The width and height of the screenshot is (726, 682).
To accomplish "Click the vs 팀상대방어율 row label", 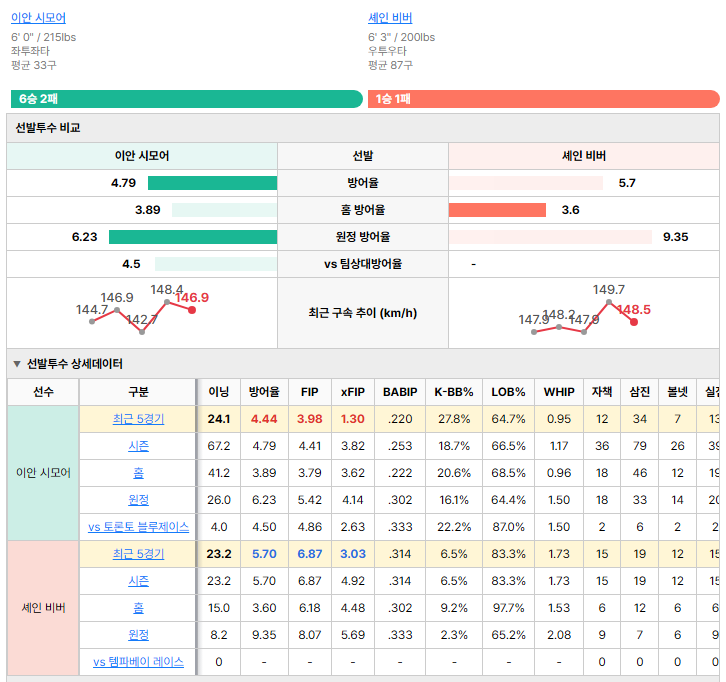I will [x=363, y=264].
